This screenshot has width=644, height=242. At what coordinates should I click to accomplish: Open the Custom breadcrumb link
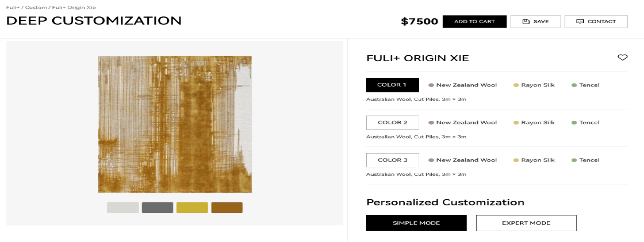[x=36, y=7]
